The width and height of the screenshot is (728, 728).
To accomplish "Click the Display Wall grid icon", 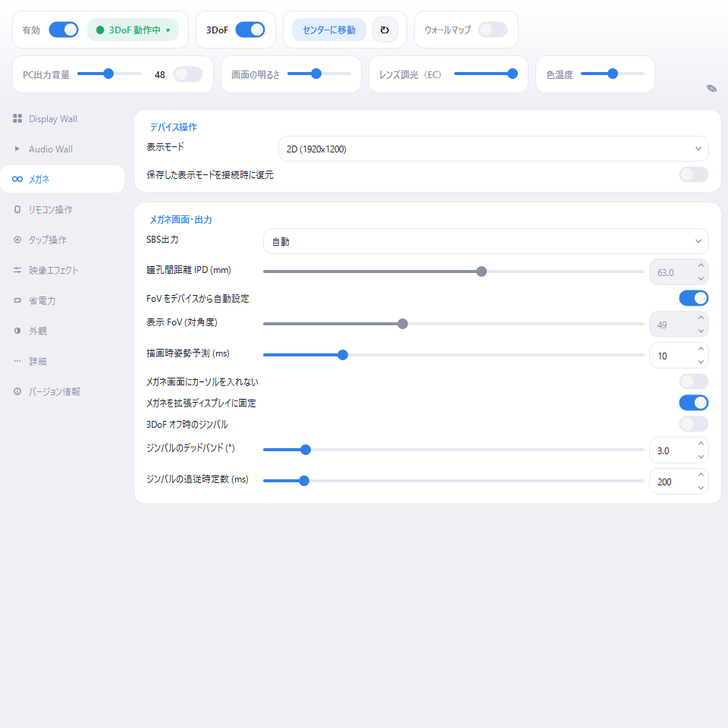I will [x=17, y=119].
